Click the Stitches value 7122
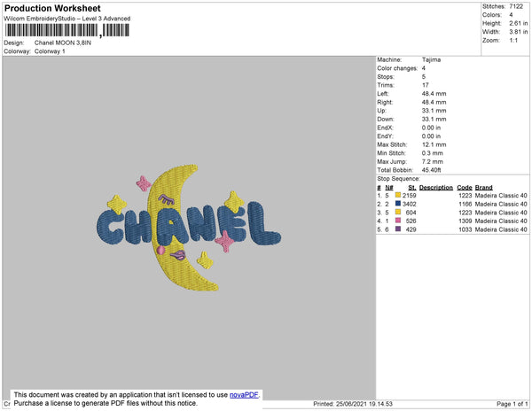532x411 pixels. pos(516,6)
